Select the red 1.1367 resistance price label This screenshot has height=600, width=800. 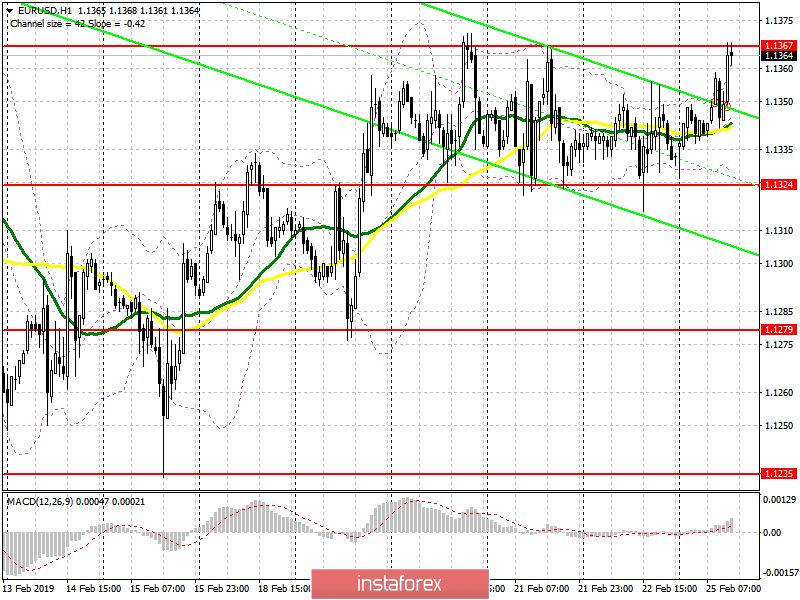click(779, 46)
